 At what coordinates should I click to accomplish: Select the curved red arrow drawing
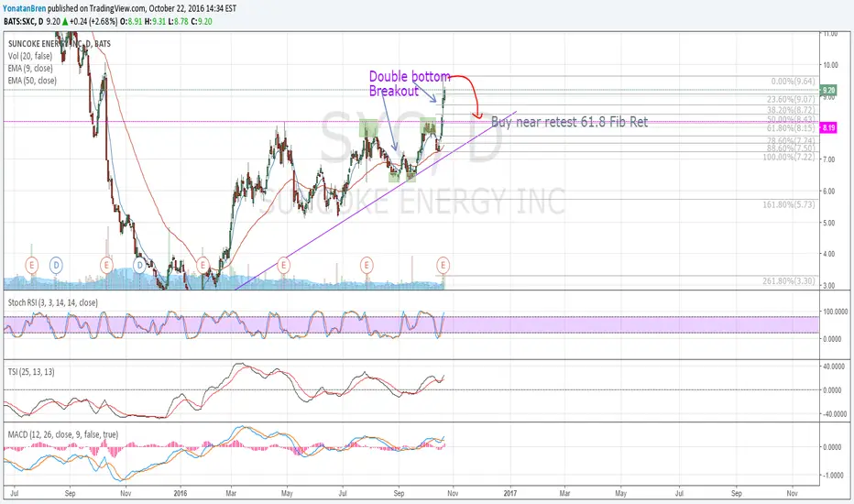[x=466, y=95]
